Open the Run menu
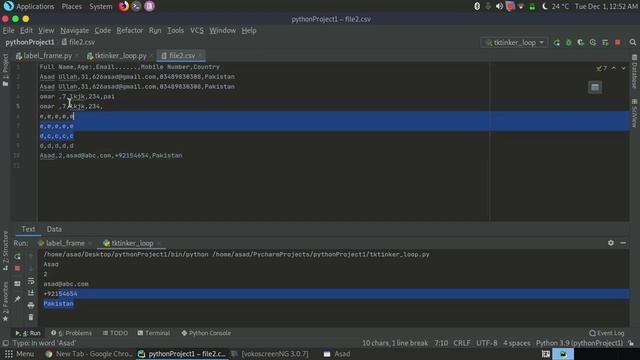Viewport: 640px width, 360px height. [x=155, y=31]
